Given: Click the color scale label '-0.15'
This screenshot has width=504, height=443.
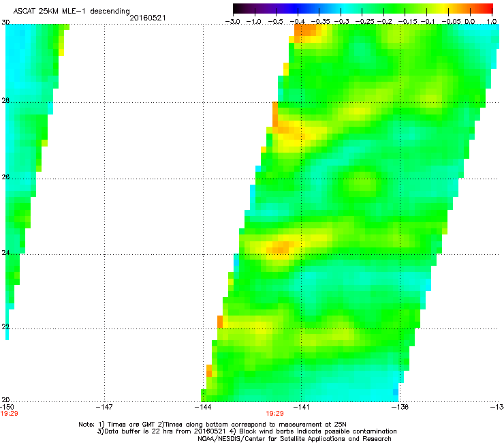Looking at the screenshot, I should coord(407,22).
